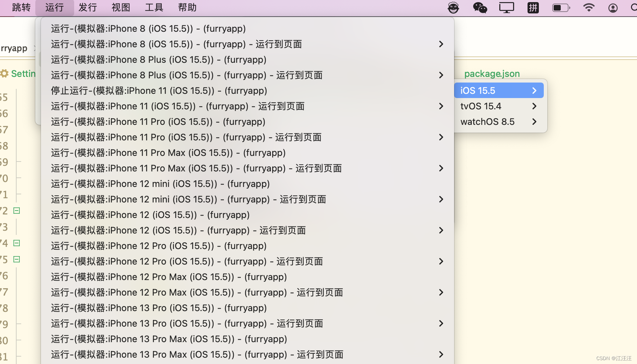The image size is (637, 364).
Task: Stop running on iPhone 11 simulator
Action: coord(247,91)
